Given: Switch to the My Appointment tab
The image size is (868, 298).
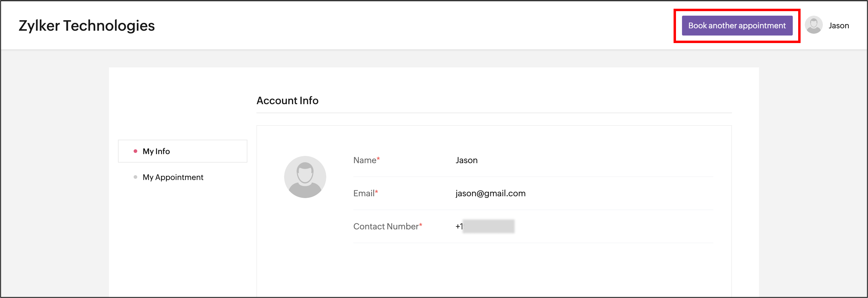Looking at the screenshot, I should 172,177.
